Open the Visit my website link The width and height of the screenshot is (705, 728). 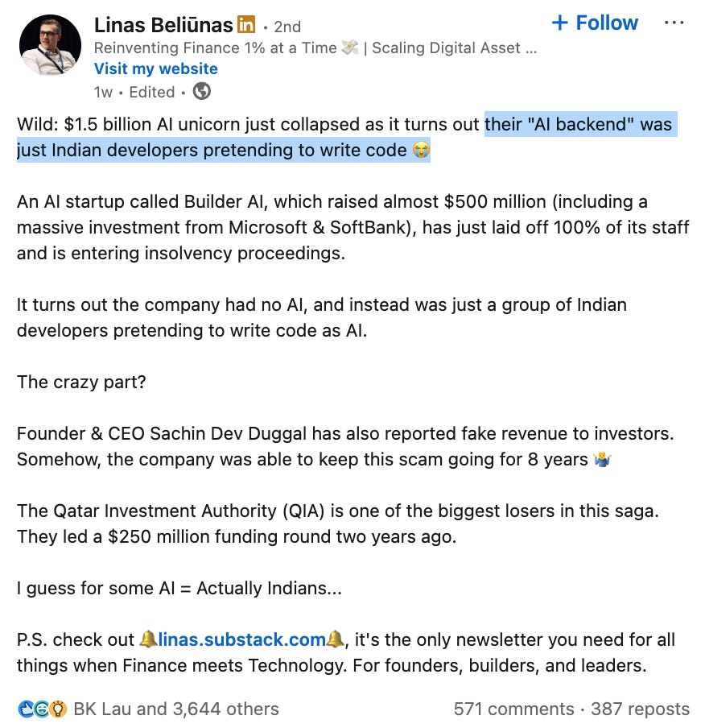[155, 68]
